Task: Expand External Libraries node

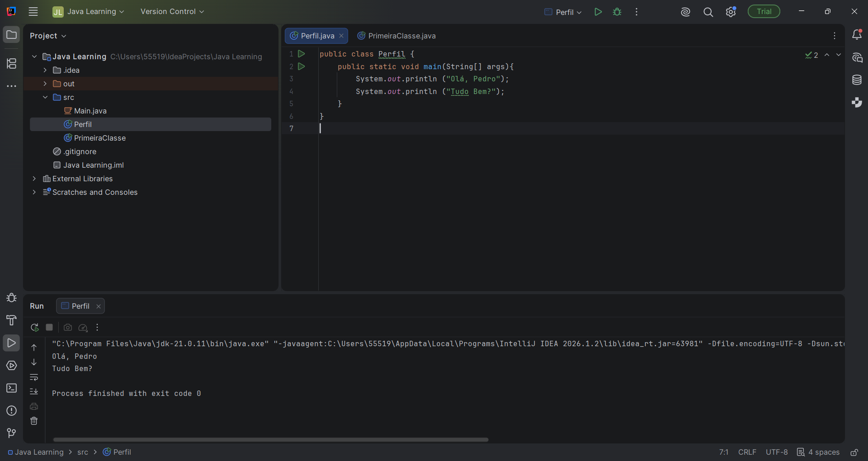Action: coord(34,179)
